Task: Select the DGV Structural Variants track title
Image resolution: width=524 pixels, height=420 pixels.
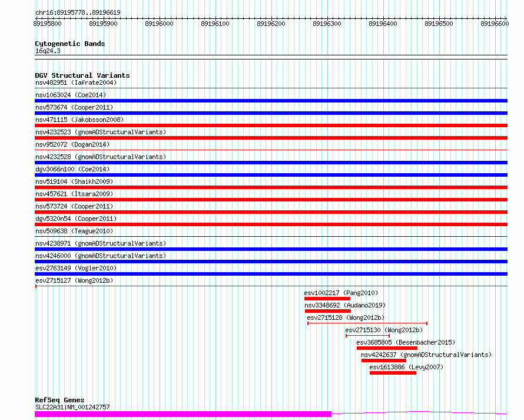Action: [82, 75]
